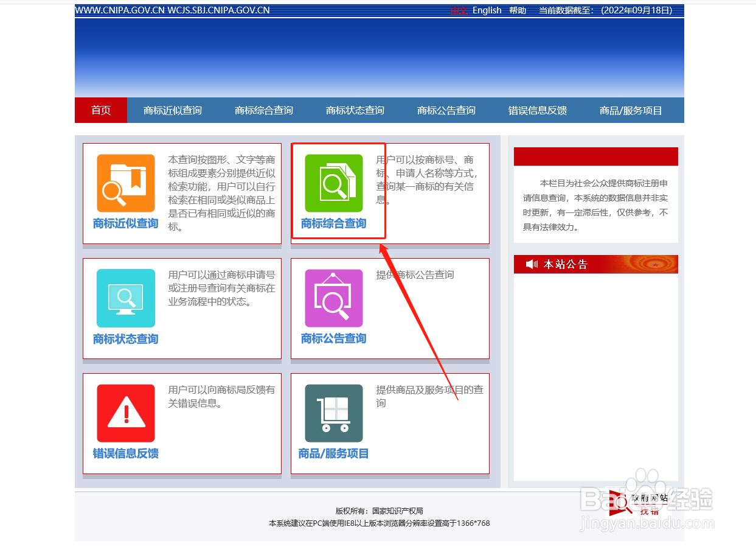Click the blue 商标综合查询 card title
Image resolution: width=756 pixels, height=549 pixels.
(x=334, y=223)
